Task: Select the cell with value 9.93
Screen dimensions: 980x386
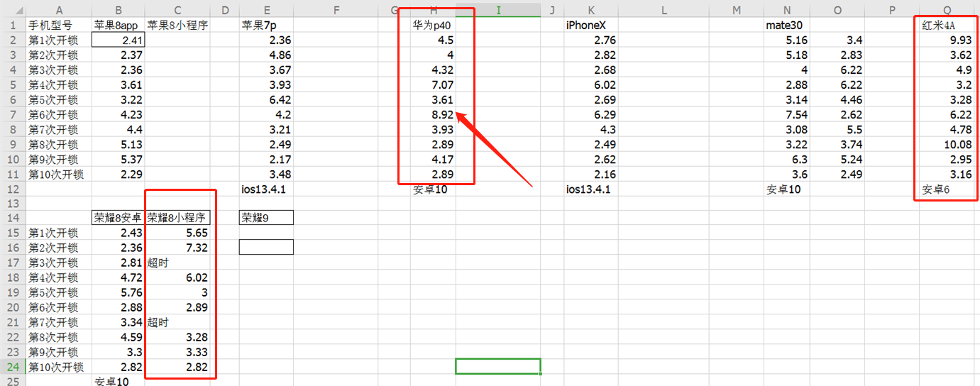Action: pyautogui.click(x=947, y=40)
